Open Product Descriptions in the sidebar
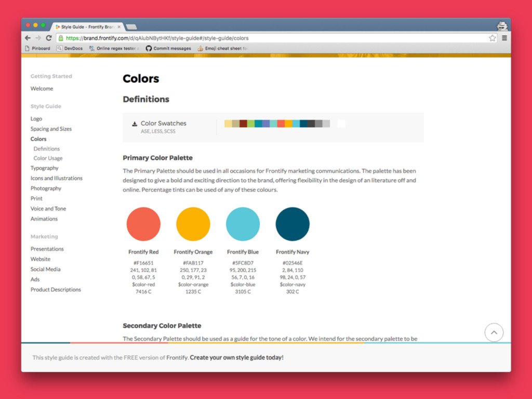 tap(56, 290)
